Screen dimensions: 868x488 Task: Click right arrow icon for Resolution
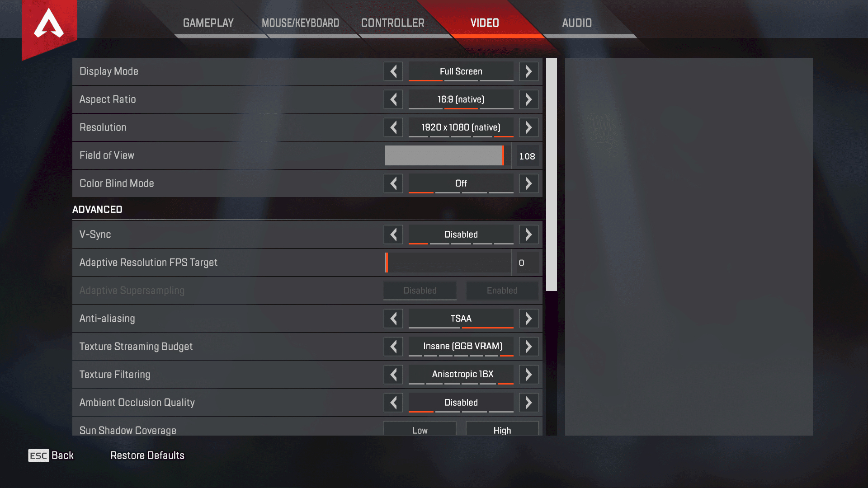(x=528, y=127)
